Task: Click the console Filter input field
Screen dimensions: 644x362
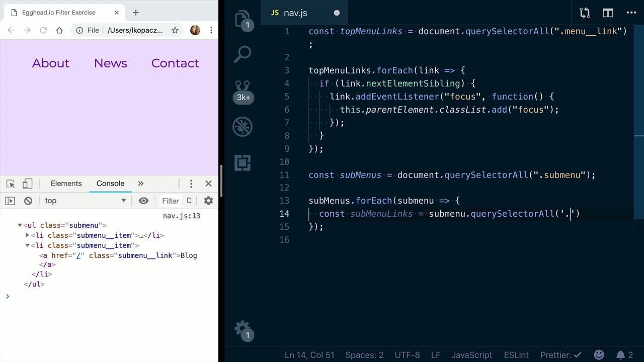Action: [x=170, y=201]
